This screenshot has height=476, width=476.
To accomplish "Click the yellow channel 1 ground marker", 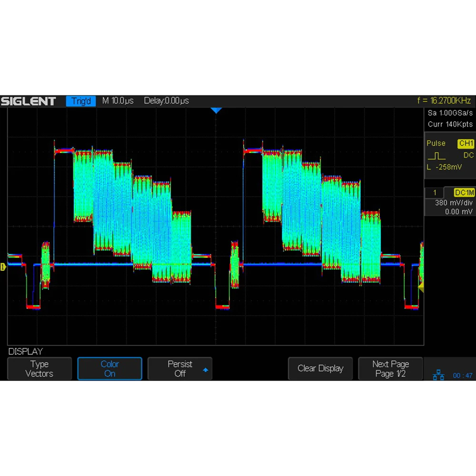I will tap(3, 267).
